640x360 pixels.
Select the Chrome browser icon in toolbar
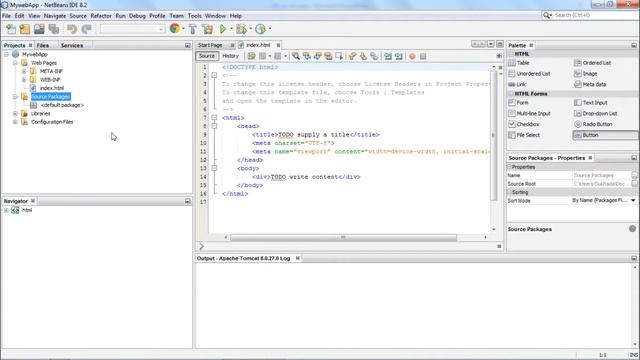tap(175, 29)
